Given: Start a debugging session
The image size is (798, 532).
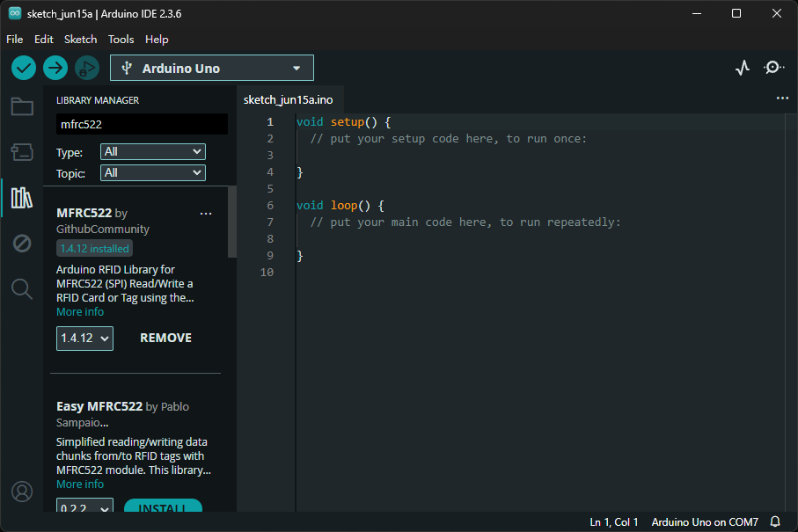Looking at the screenshot, I should pos(86,68).
